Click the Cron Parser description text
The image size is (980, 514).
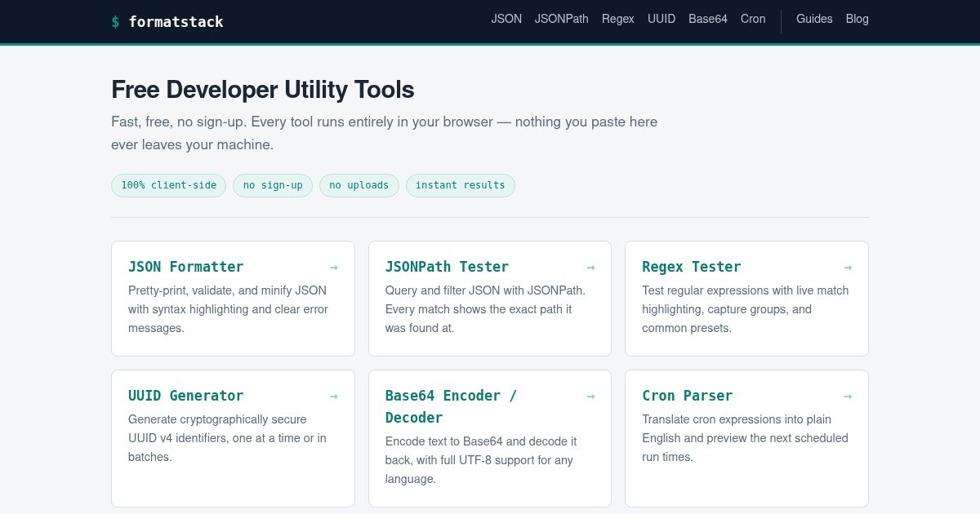click(745, 438)
